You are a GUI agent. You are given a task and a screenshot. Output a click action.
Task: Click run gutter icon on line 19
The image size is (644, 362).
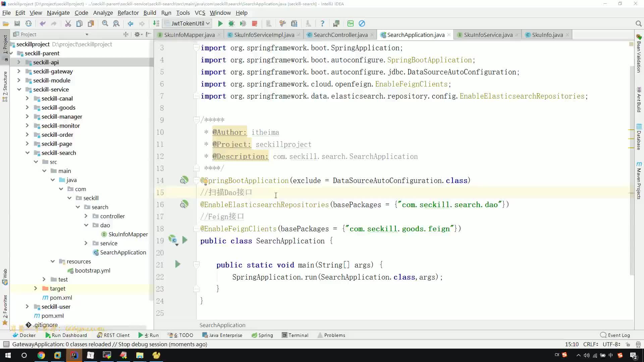185,240
